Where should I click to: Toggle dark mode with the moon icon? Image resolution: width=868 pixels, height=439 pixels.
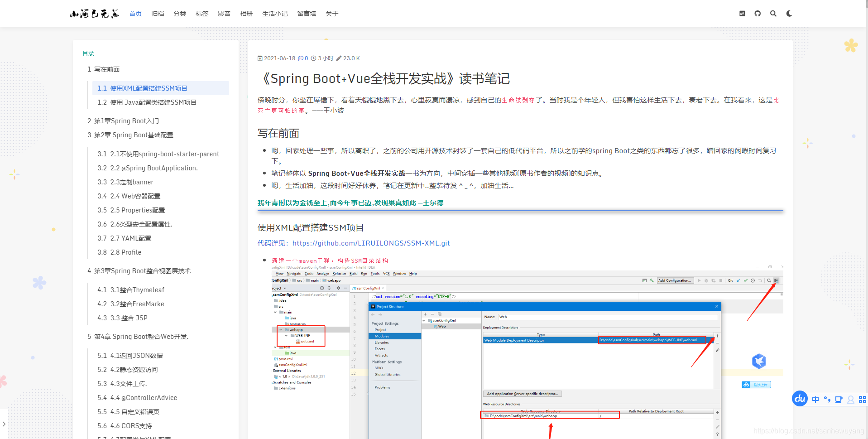789,14
